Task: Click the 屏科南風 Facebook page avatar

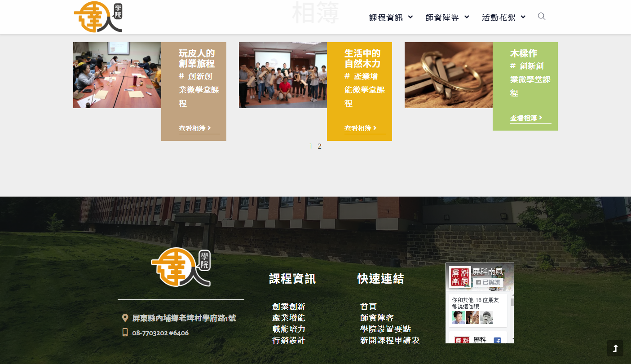Action: point(460,277)
